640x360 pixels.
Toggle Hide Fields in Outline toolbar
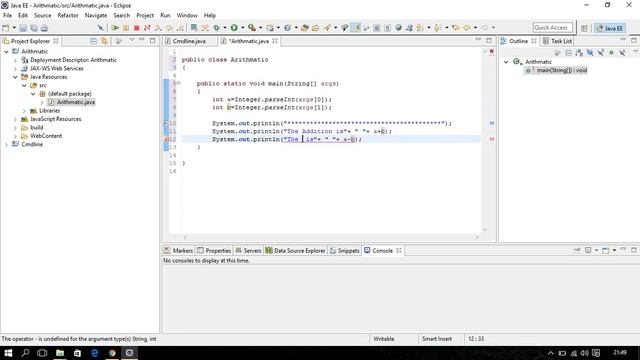tap(590, 53)
